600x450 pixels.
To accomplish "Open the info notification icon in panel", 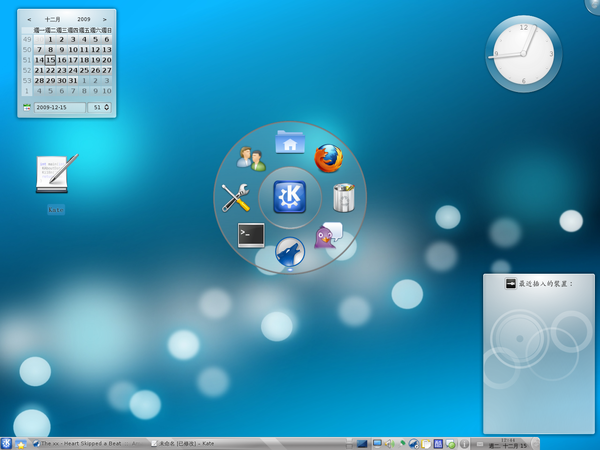I will point(464,444).
